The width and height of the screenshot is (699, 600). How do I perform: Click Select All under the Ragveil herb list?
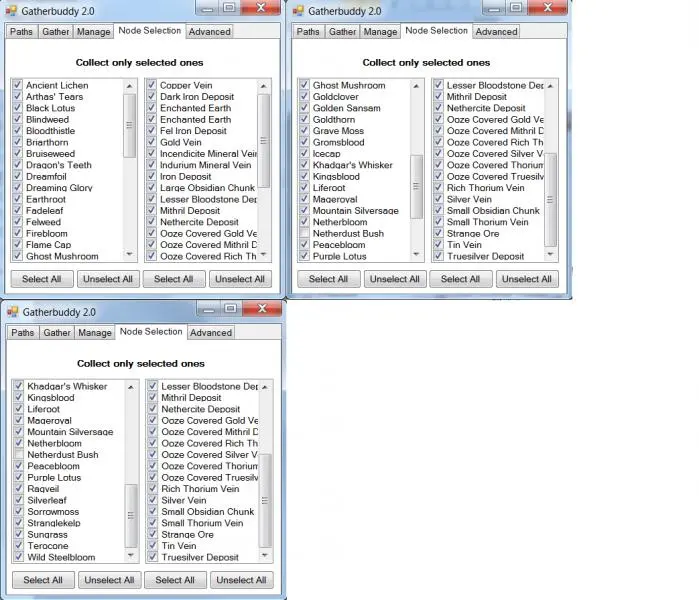pyautogui.click(x=43, y=580)
